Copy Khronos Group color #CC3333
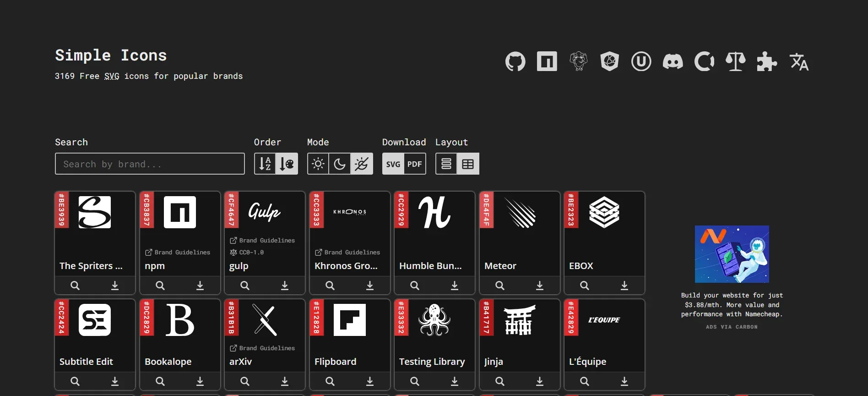The width and height of the screenshot is (868, 396). point(317,210)
